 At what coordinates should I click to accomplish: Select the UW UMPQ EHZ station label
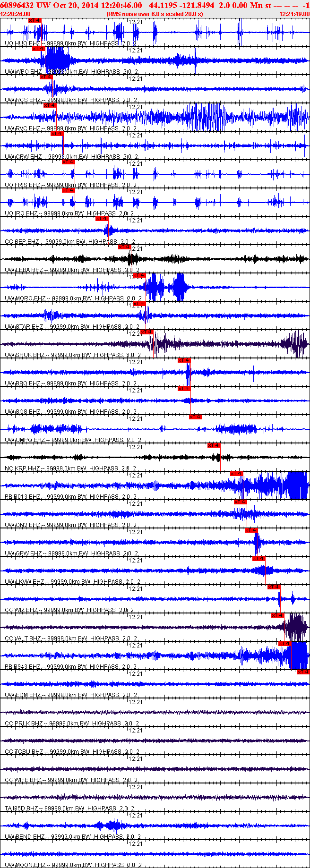click(25, 440)
